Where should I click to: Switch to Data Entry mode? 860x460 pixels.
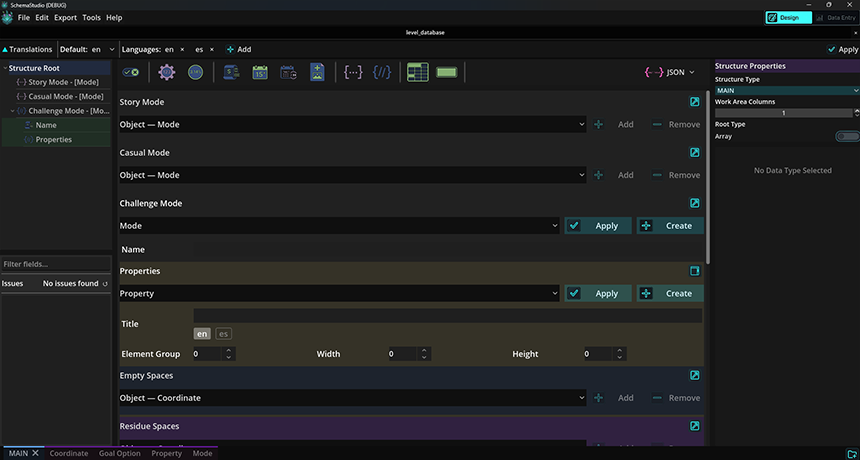(835, 18)
